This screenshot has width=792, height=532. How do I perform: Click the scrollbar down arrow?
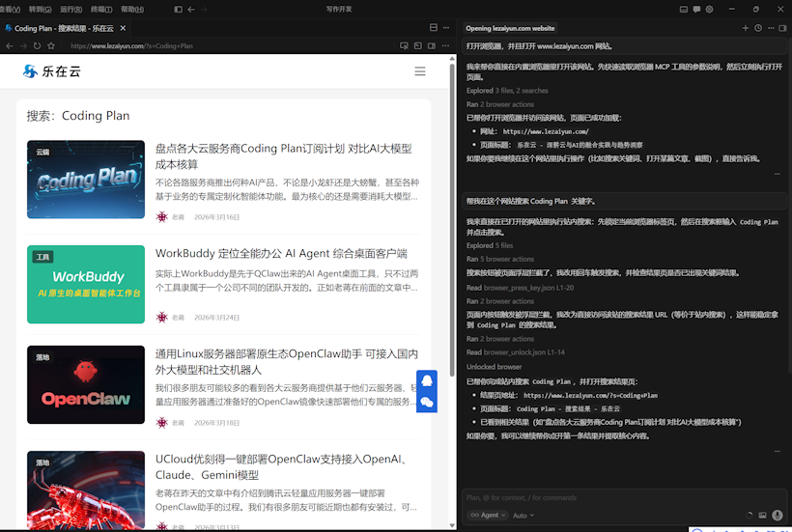453,525
